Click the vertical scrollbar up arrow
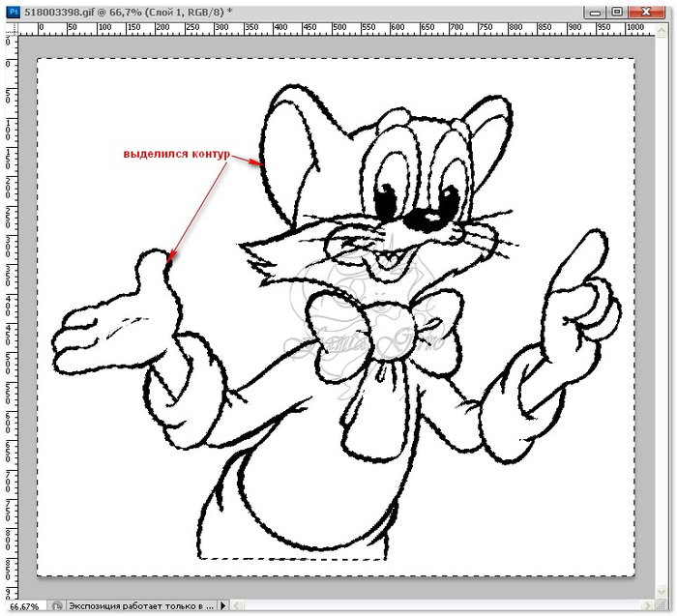The width and height of the screenshot is (677, 616). (662, 29)
